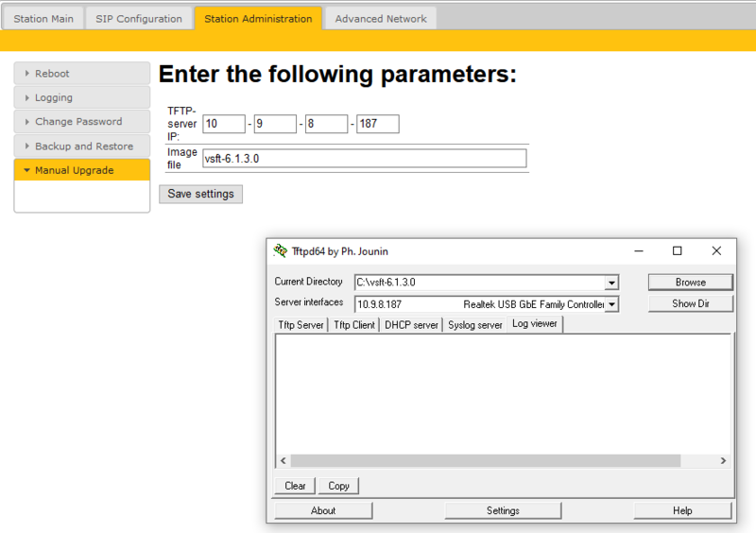This screenshot has height=533, width=756.
Task: Switch to the SIP Configuration tab
Action: 139,19
